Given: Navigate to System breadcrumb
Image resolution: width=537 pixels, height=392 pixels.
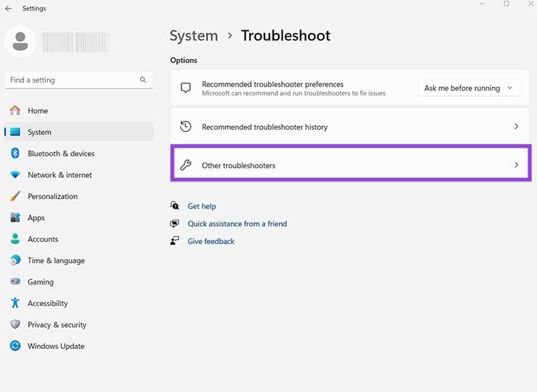Looking at the screenshot, I should [194, 36].
